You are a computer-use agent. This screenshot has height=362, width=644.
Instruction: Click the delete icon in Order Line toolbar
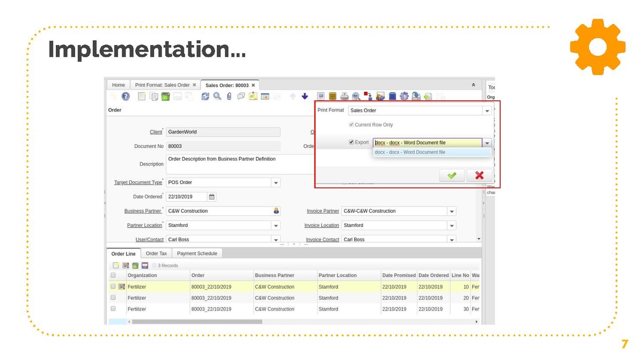coord(135,265)
